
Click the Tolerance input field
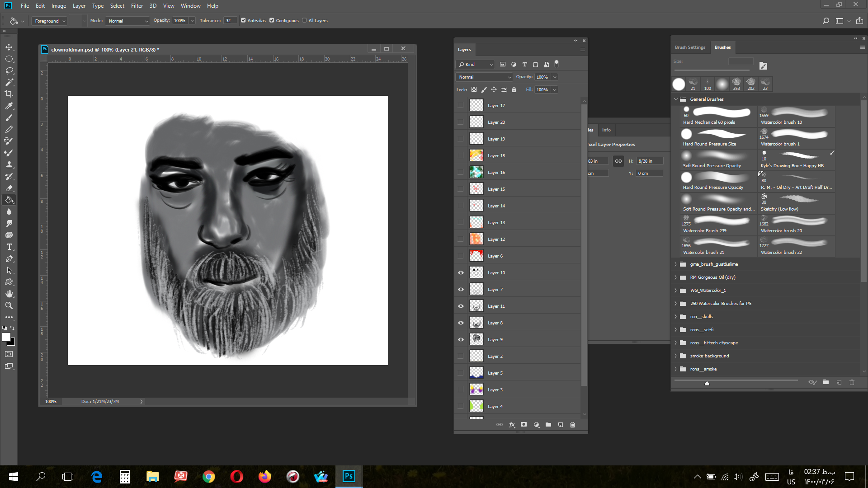tap(230, 21)
